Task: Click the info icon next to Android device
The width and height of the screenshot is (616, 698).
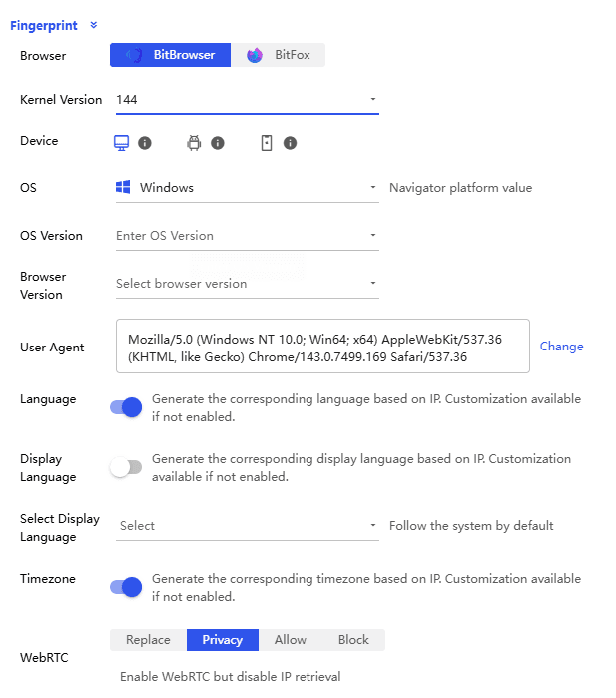Action: tap(218, 143)
